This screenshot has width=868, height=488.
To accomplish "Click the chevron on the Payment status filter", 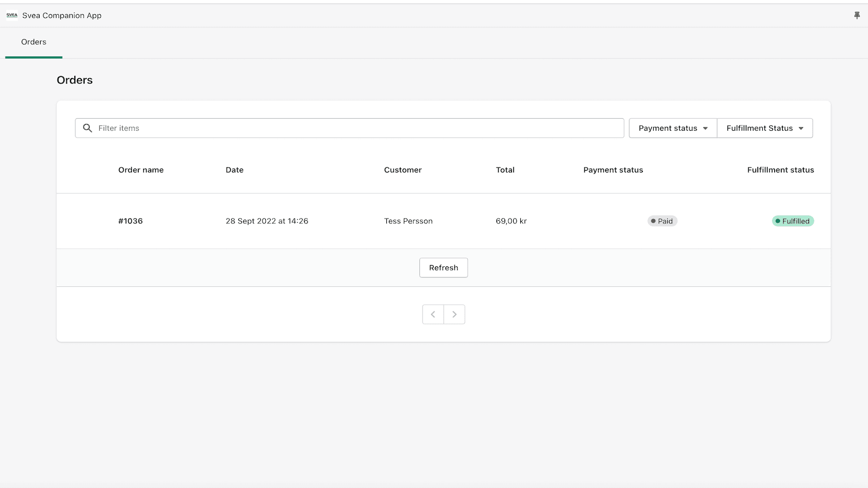I will pyautogui.click(x=705, y=128).
